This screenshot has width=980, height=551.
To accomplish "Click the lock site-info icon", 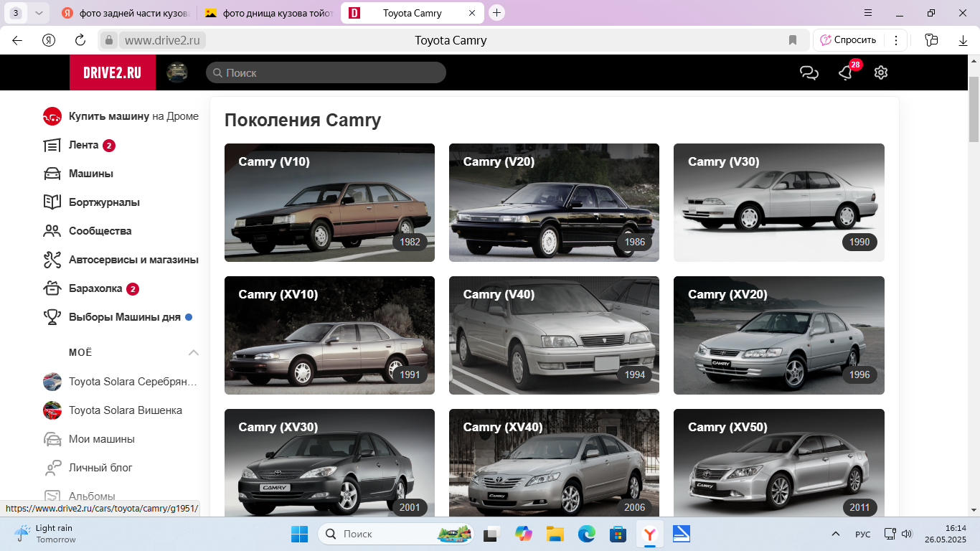I will 108,40.
